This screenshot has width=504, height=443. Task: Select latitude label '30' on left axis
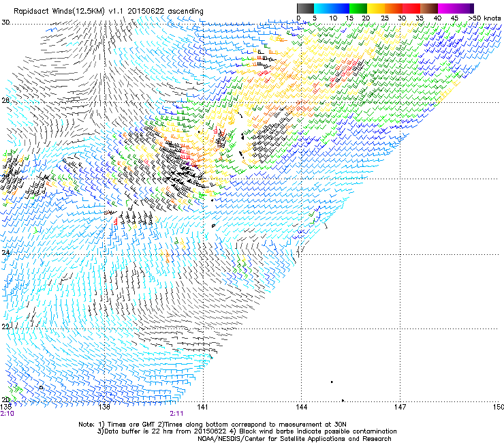click(x=5, y=22)
